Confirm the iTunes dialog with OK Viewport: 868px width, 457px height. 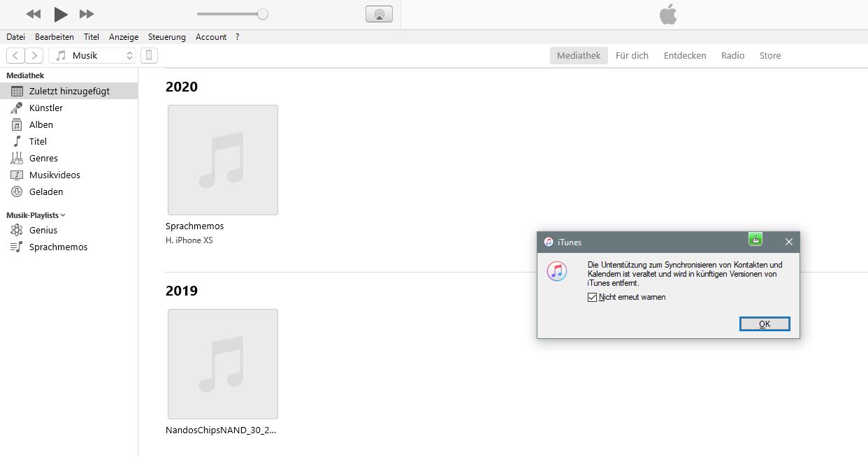coord(765,324)
